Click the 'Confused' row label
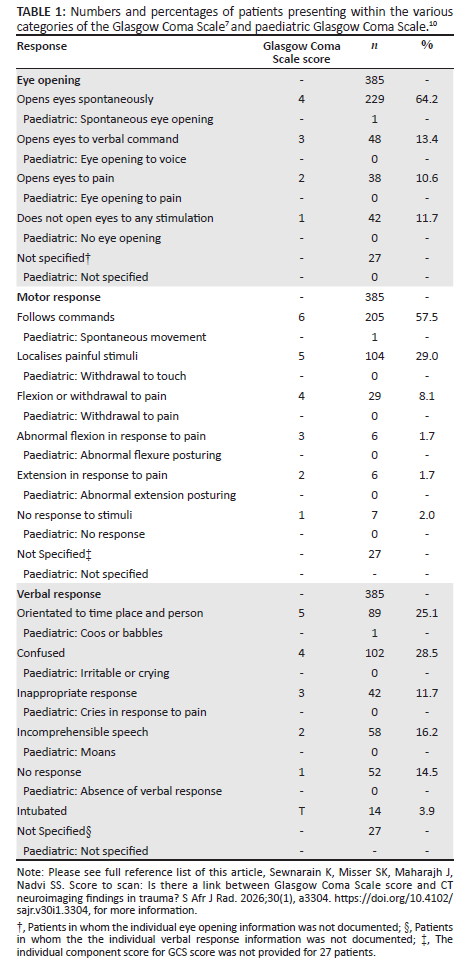The image size is (468, 963). (x=41, y=653)
